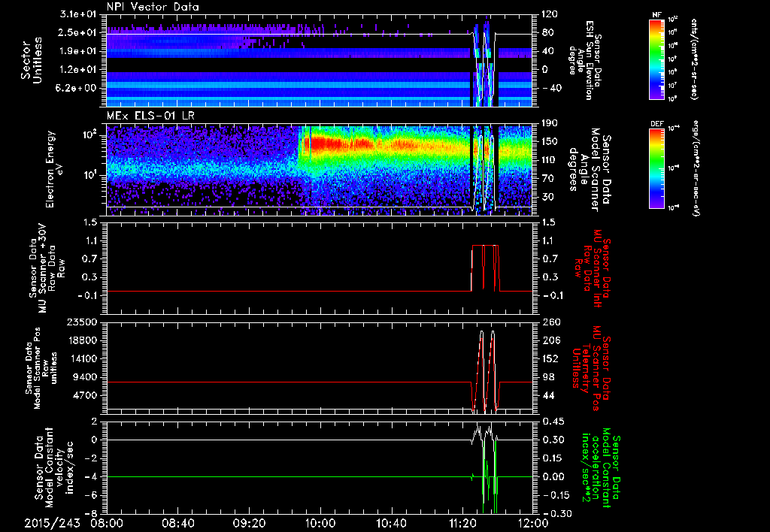
Task: Click the cnts/(cm**2-sr-sec) units label
Action: [x=694, y=59]
